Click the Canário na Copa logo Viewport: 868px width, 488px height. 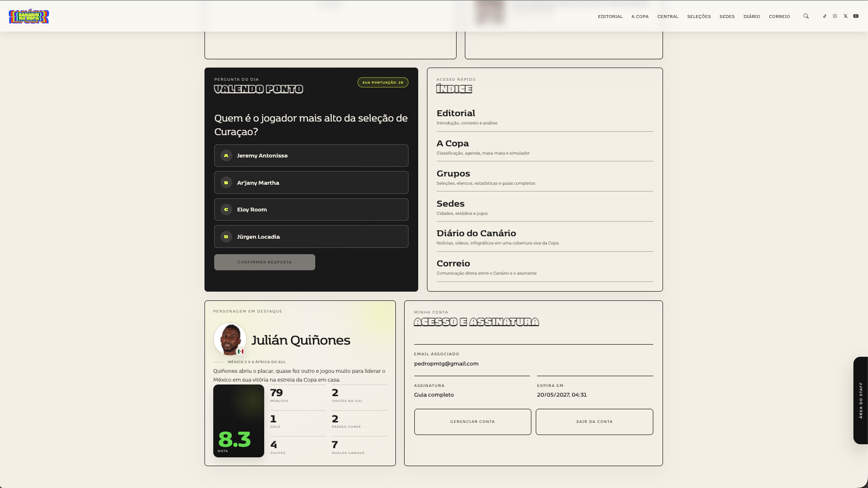29,17
